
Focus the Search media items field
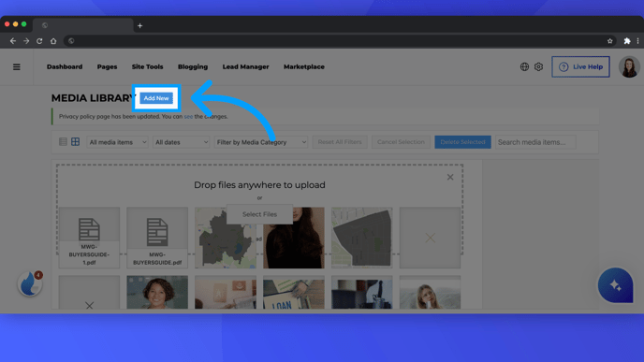click(535, 142)
